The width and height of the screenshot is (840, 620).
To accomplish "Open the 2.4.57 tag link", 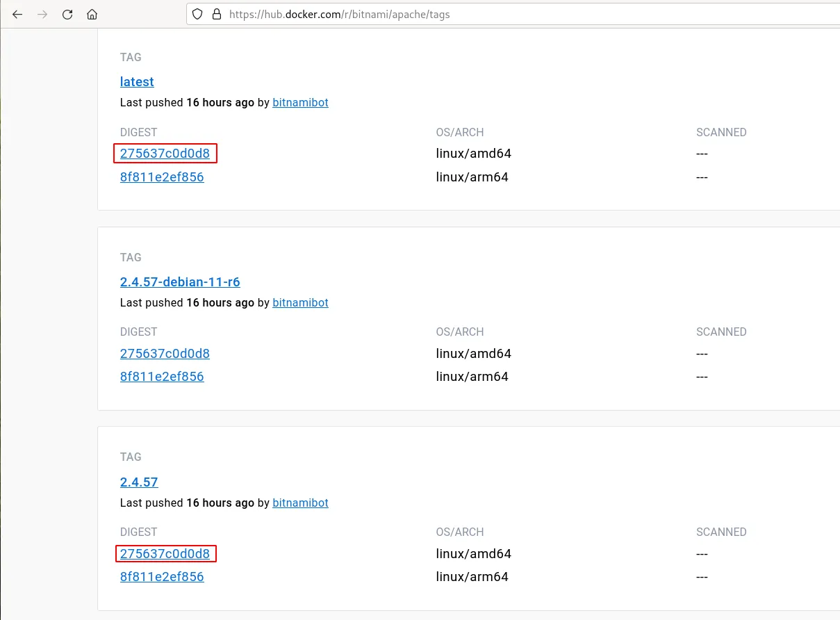I will coord(139,482).
